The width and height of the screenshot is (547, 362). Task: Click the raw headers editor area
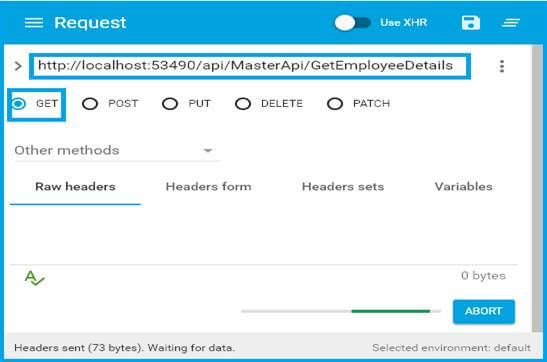pos(264,235)
